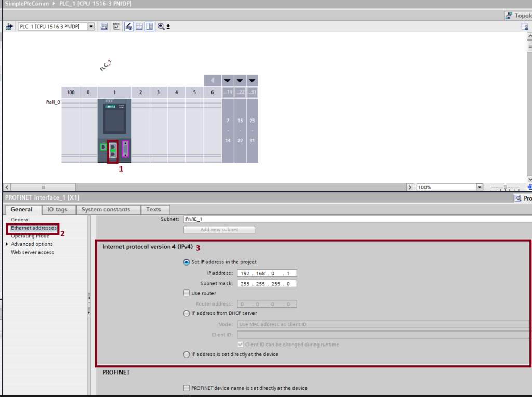Expand the Advanced options tree node

pos(7,244)
